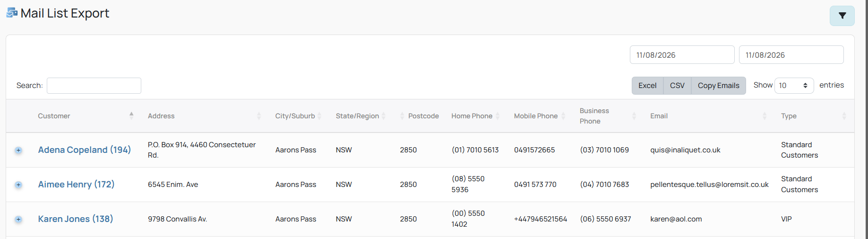Open Adena Copeland (194) customer link
The width and height of the screenshot is (868, 239).
click(85, 150)
